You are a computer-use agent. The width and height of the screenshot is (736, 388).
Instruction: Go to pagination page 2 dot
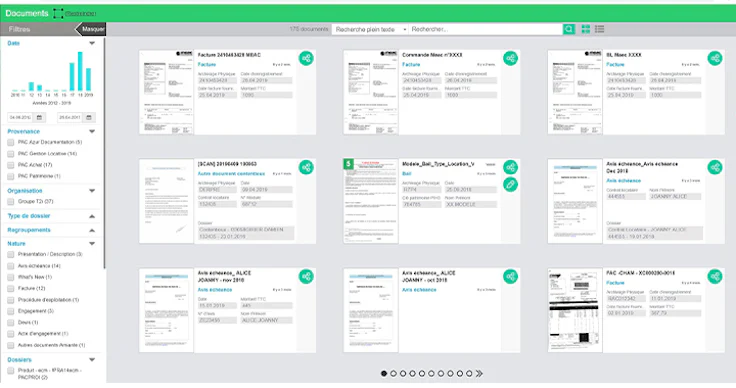pyautogui.click(x=393, y=373)
